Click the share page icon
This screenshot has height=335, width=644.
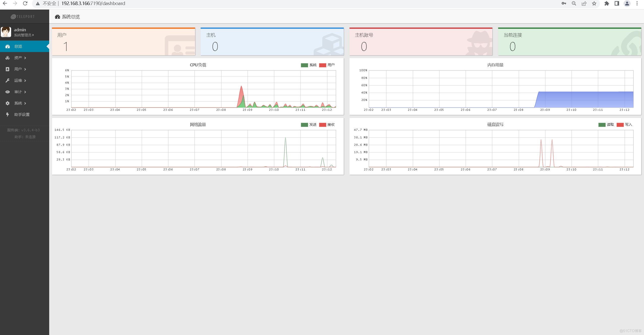click(x=584, y=4)
